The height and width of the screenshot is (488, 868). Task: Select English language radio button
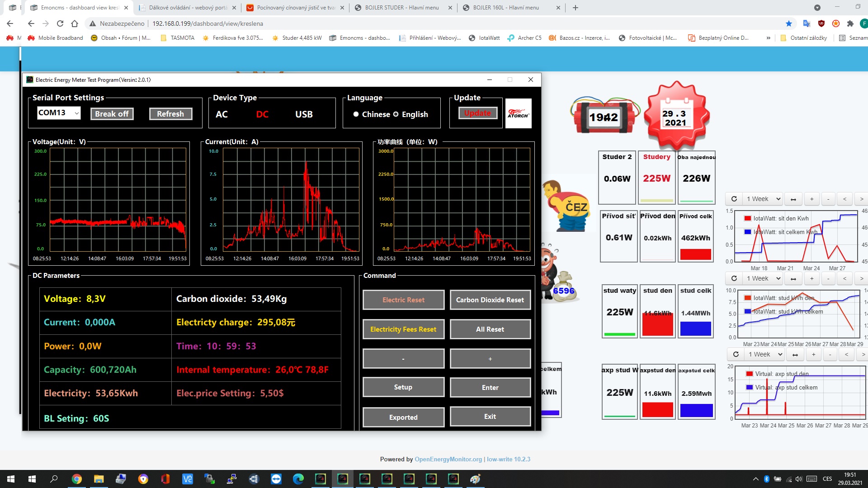pos(396,114)
